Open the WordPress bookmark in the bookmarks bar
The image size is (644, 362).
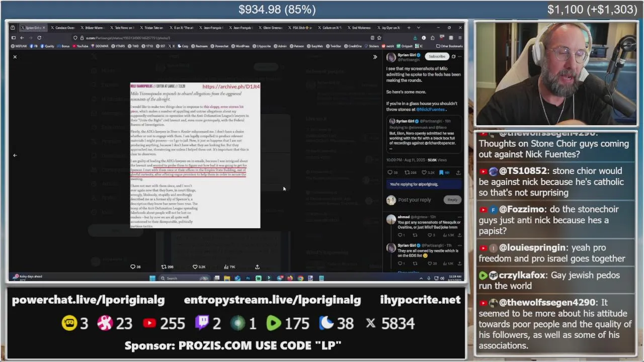point(240,46)
